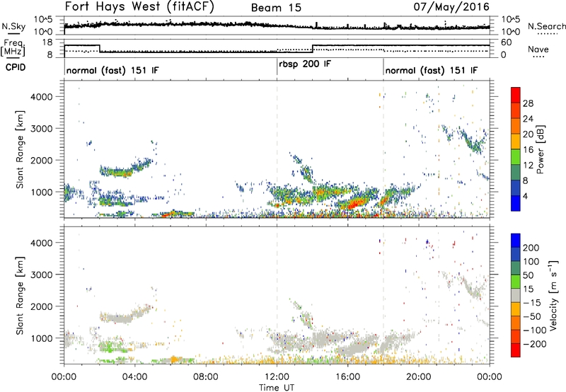Click the "Freq. [MHz]" axis label
The height and width of the screenshot is (392, 566).
[x=13, y=47]
